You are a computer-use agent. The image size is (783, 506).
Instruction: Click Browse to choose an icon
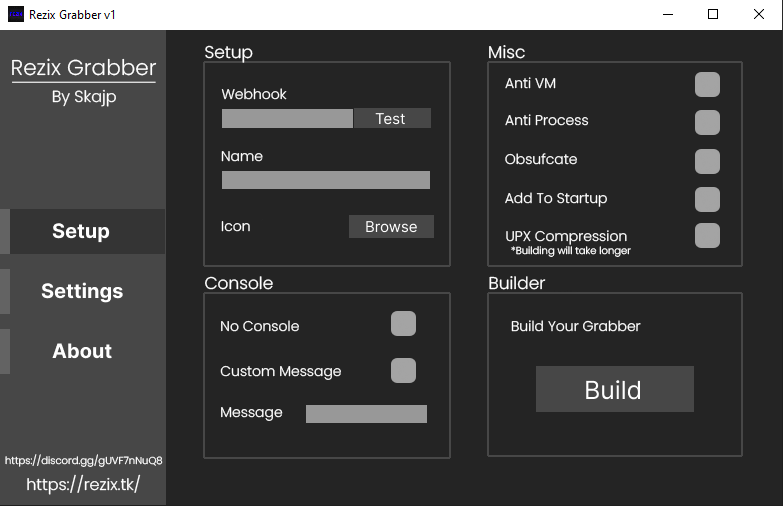[x=391, y=227]
